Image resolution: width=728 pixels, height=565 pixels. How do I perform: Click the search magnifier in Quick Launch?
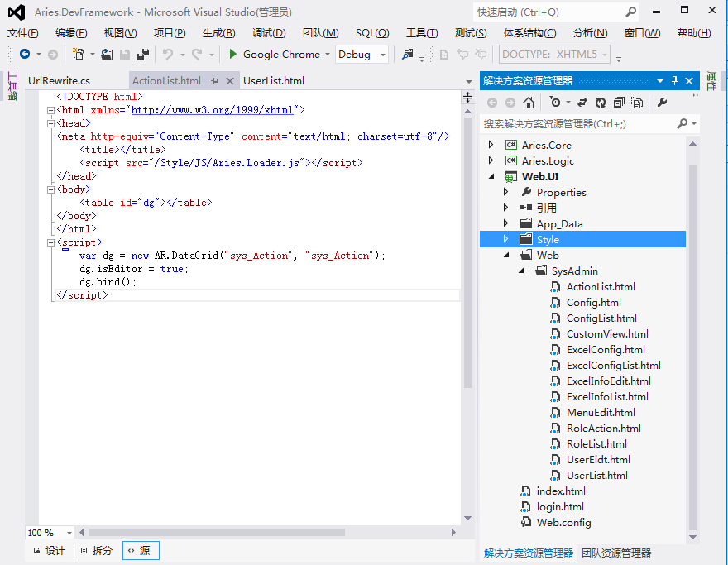(x=630, y=12)
